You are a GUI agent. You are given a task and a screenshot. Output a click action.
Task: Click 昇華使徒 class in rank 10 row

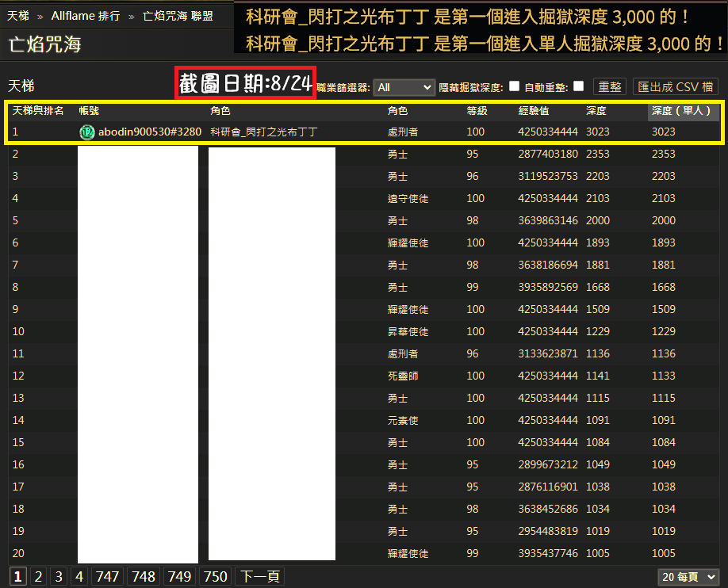point(408,331)
